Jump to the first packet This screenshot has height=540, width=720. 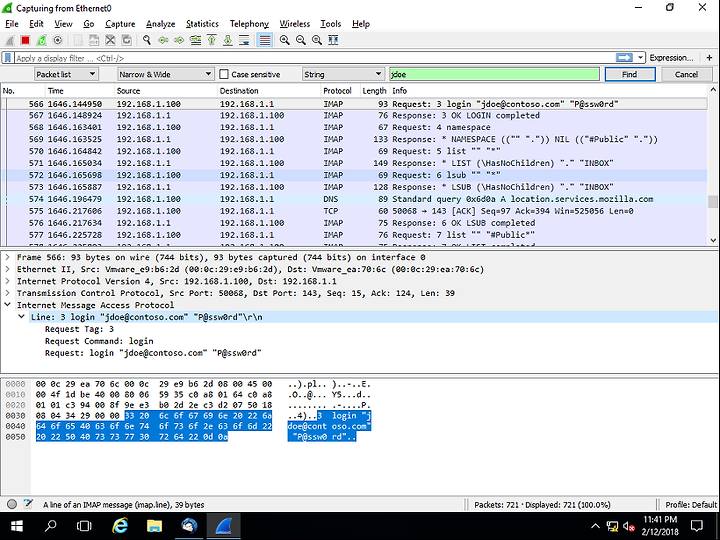tap(212, 40)
